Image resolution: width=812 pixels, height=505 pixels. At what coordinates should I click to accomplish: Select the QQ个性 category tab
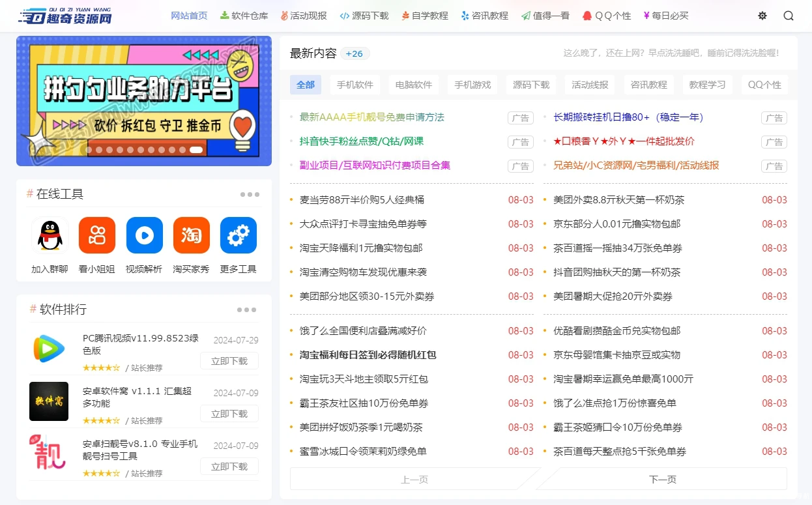pos(764,85)
